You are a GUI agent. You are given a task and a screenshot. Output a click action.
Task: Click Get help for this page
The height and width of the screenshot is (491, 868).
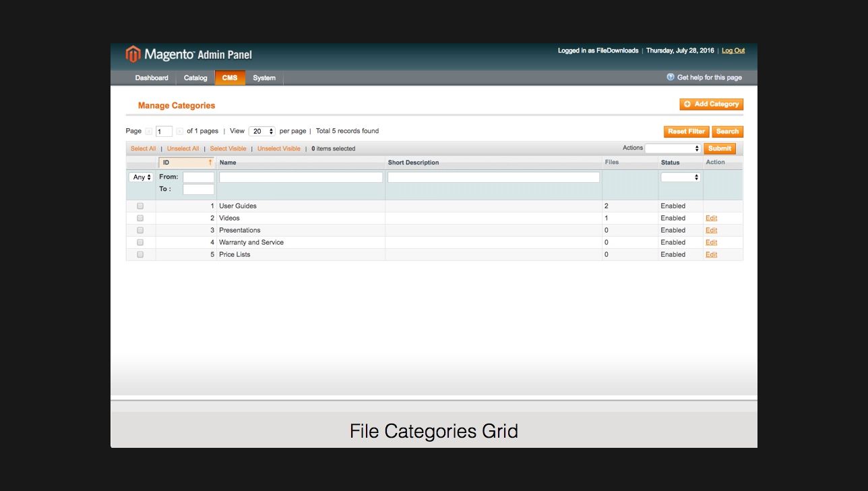[709, 78]
